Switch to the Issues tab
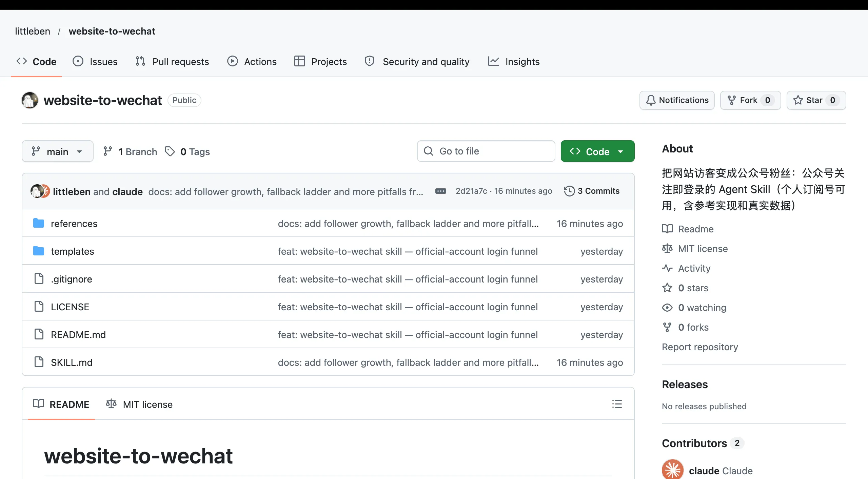Image resolution: width=868 pixels, height=479 pixels. 95,62
